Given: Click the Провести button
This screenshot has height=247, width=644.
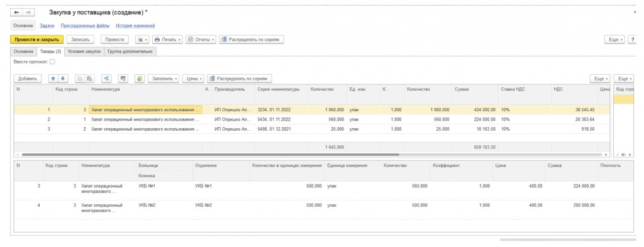Looking at the screenshot, I should click(114, 40).
